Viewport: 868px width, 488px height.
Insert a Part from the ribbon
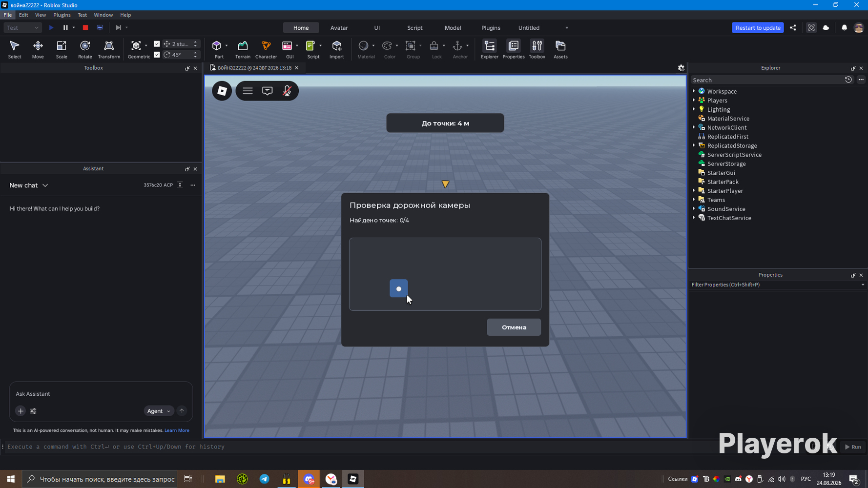click(x=217, y=46)
